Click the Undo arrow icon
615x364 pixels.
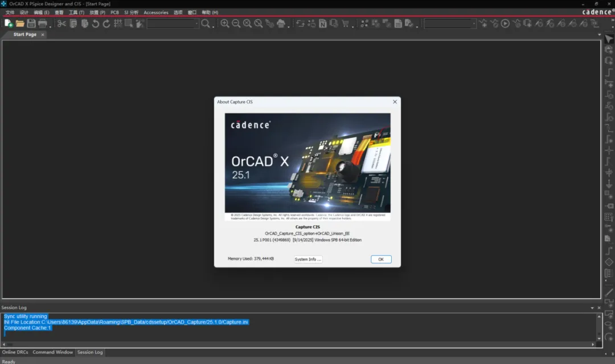coord(95,23)
